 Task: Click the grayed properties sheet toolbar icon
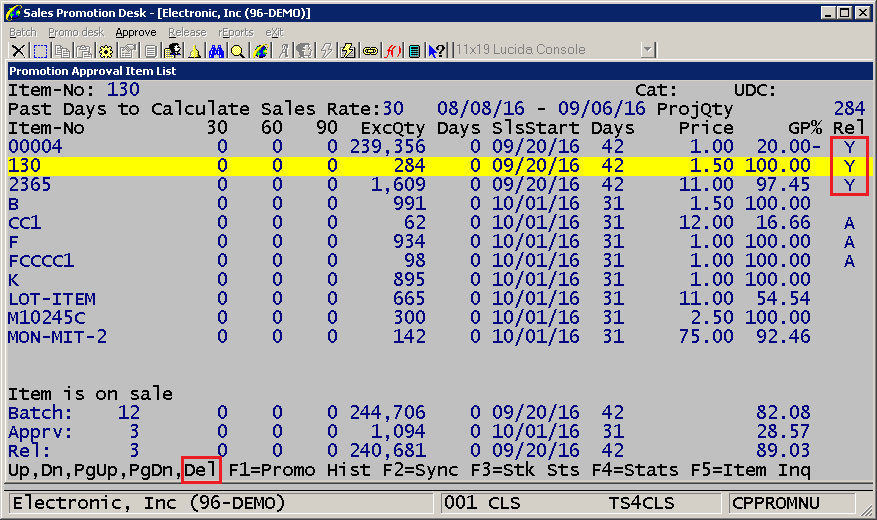128,51
